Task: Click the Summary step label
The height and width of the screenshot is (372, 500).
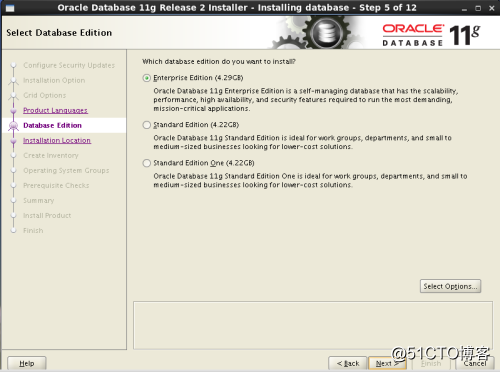Action: [x=39, y=200]
